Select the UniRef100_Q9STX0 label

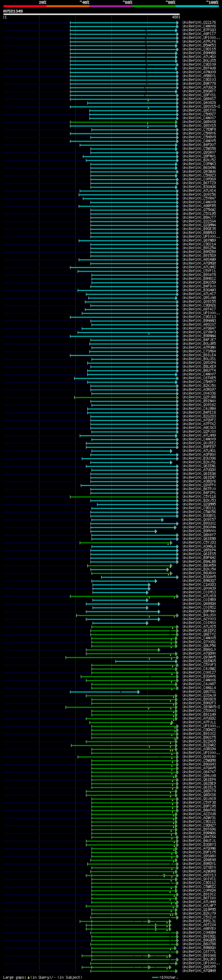pos(199,110)
